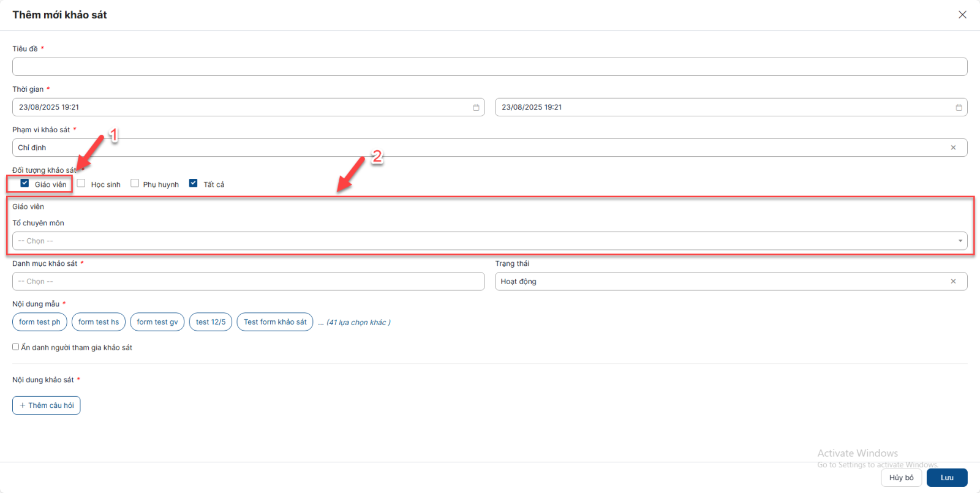Viewport: 980px width, 493px height.
Task: Open the Trạng thái dropdown
Action: pos(723,282)
